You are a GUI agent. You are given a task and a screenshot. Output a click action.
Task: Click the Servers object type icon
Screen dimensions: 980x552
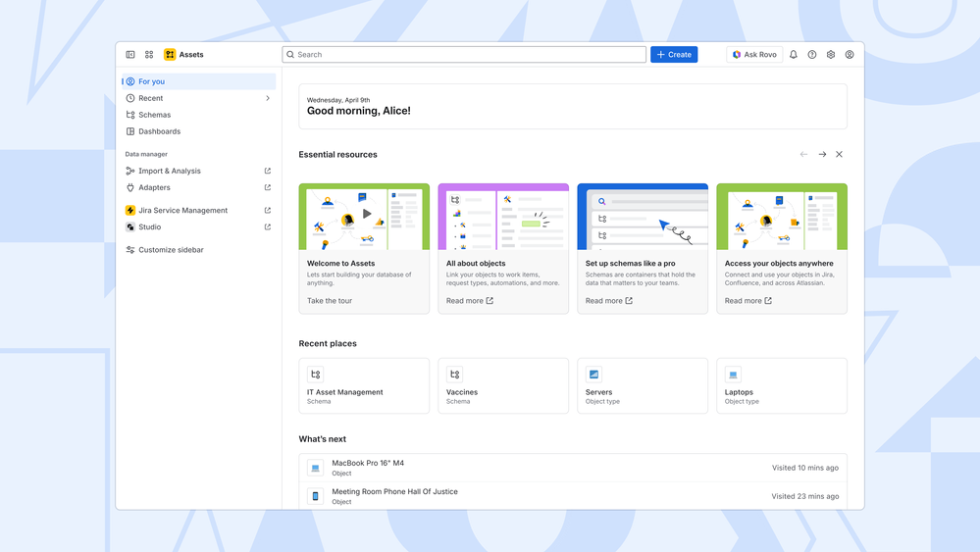click(593, 374)
